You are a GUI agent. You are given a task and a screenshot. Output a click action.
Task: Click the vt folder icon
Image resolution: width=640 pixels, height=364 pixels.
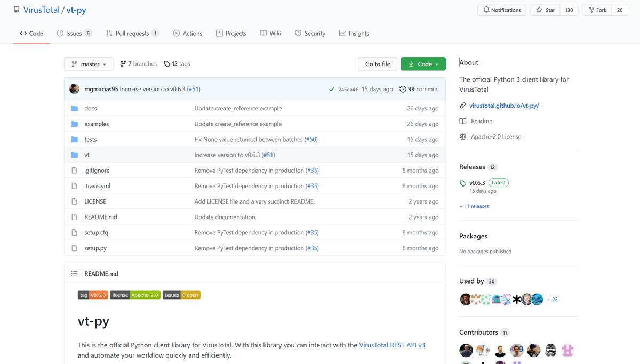pos(74,155)
